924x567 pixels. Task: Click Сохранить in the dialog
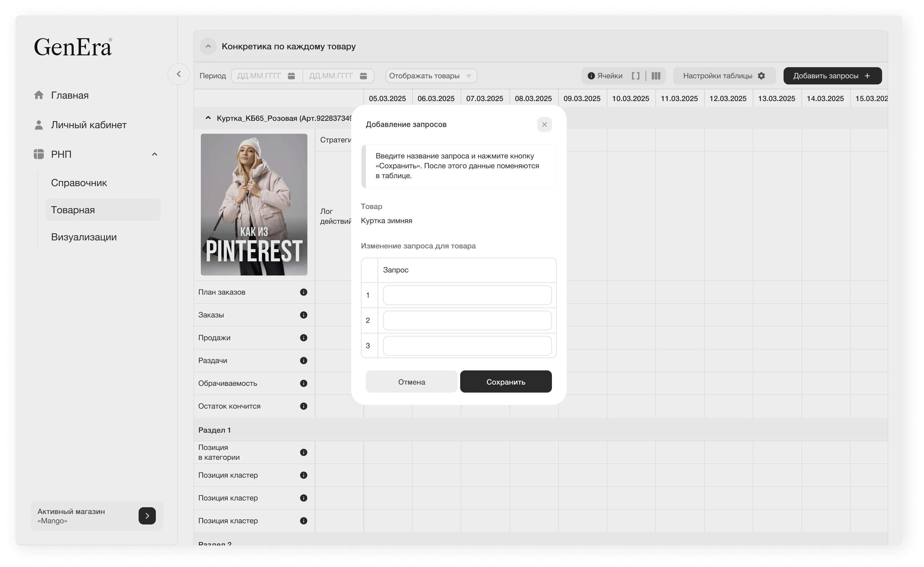click(x=506, y=381)
